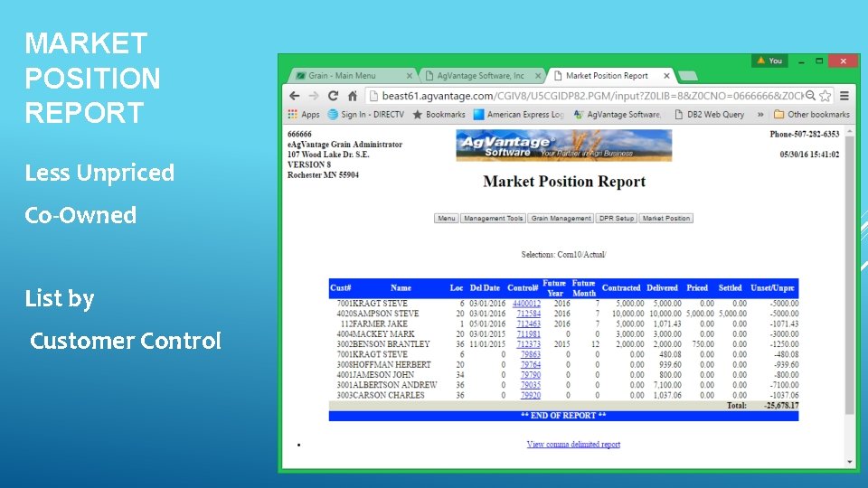Click the Management Tools button
Image resolution: width=868 pixels, height=488 pixels.
click(x=494, y=219)
